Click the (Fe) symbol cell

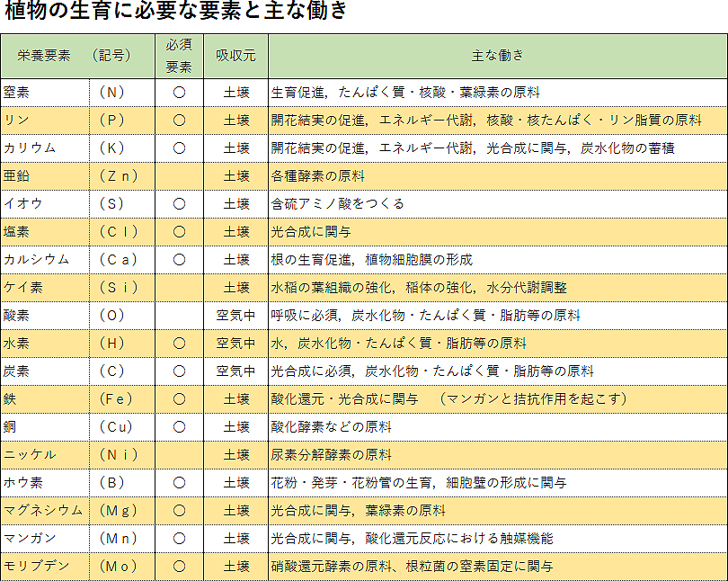pos(122,399)
